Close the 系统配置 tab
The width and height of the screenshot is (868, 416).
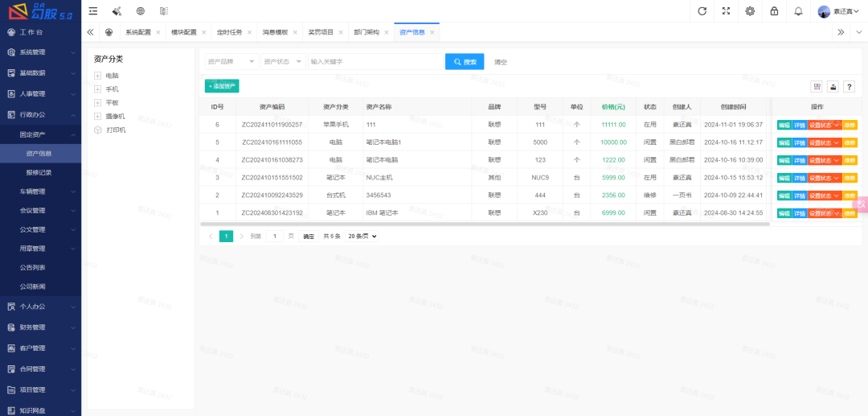[158, 32]
